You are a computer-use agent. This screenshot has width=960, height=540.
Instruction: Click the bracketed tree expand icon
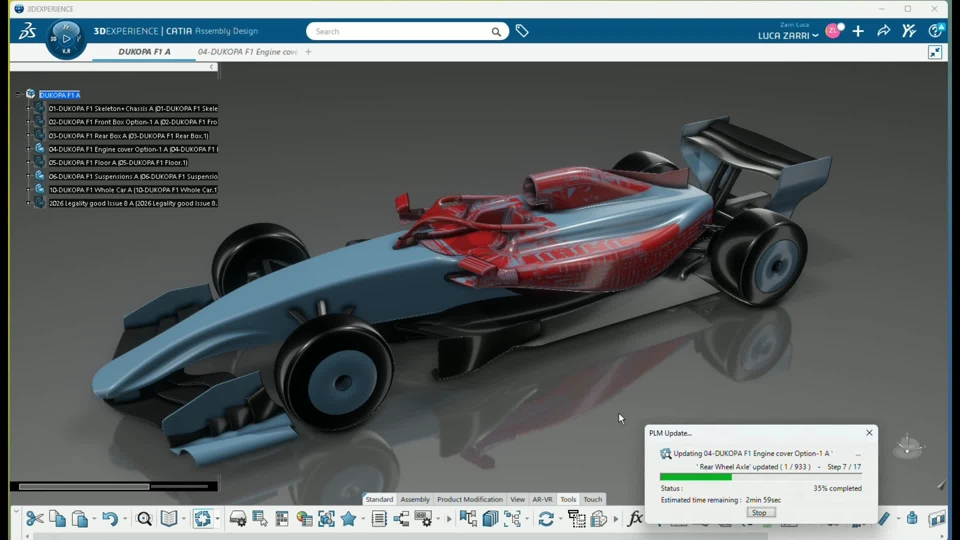512,519
